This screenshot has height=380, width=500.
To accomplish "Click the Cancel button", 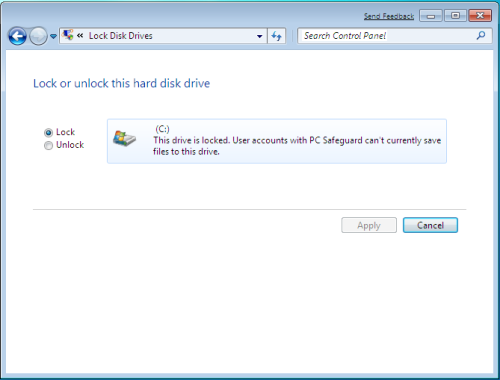I will point(430,225).
